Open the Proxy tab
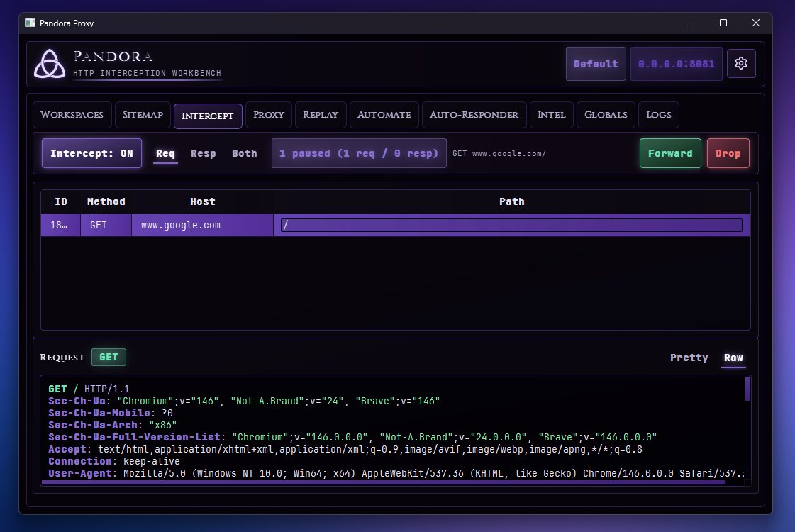The image size is (795, 532). point(269,115)
